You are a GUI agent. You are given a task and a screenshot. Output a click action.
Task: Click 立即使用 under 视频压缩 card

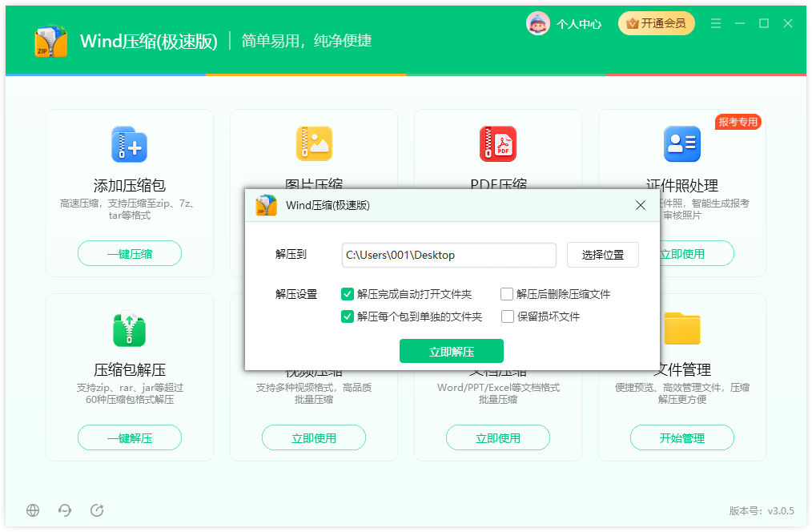[x=314, y=438]
